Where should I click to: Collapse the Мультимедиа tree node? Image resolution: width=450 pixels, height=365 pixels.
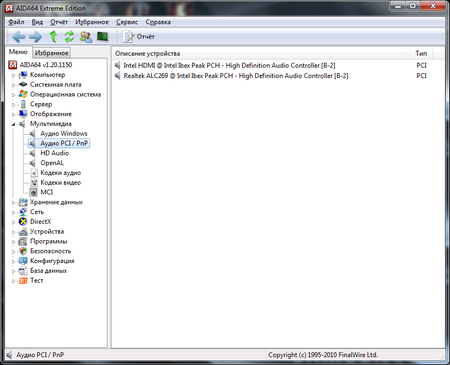click(x=14, y=124)
